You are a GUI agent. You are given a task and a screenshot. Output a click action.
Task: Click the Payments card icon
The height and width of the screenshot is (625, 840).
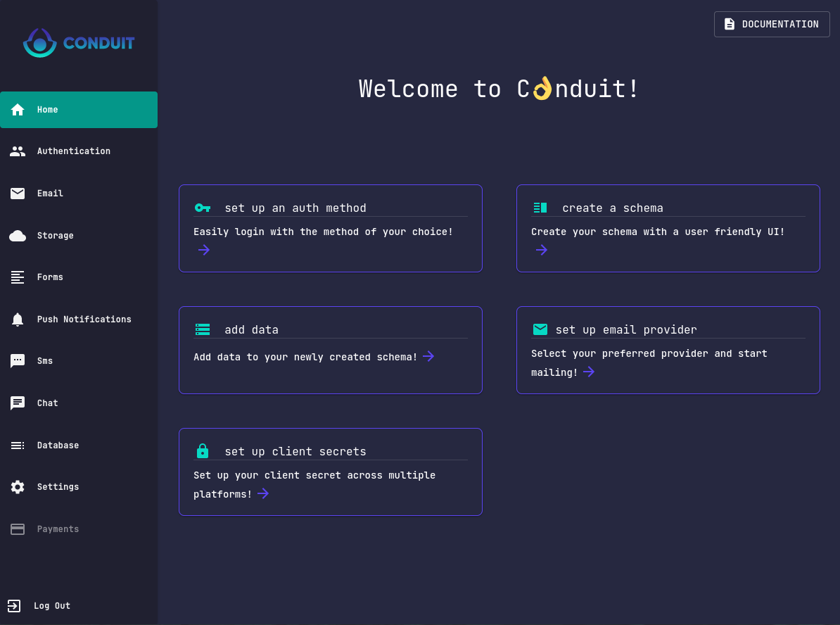coord(18,529)
